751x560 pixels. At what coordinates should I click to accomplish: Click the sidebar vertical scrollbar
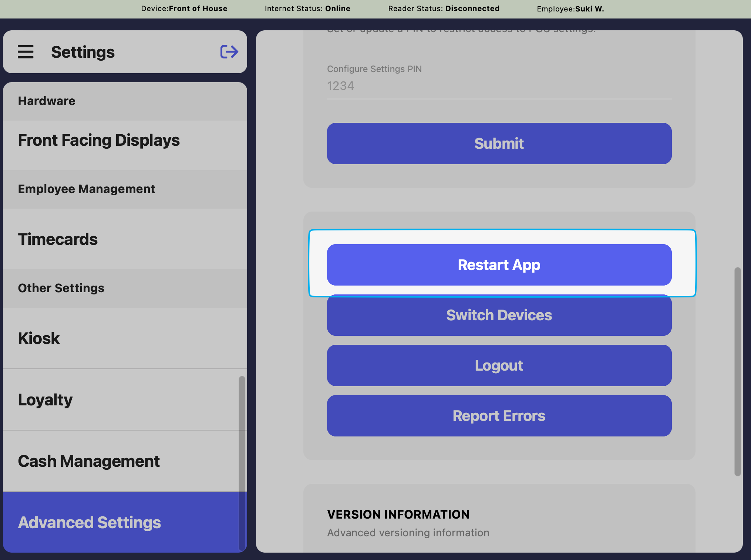pyautogui.click(x=242, y=462)
